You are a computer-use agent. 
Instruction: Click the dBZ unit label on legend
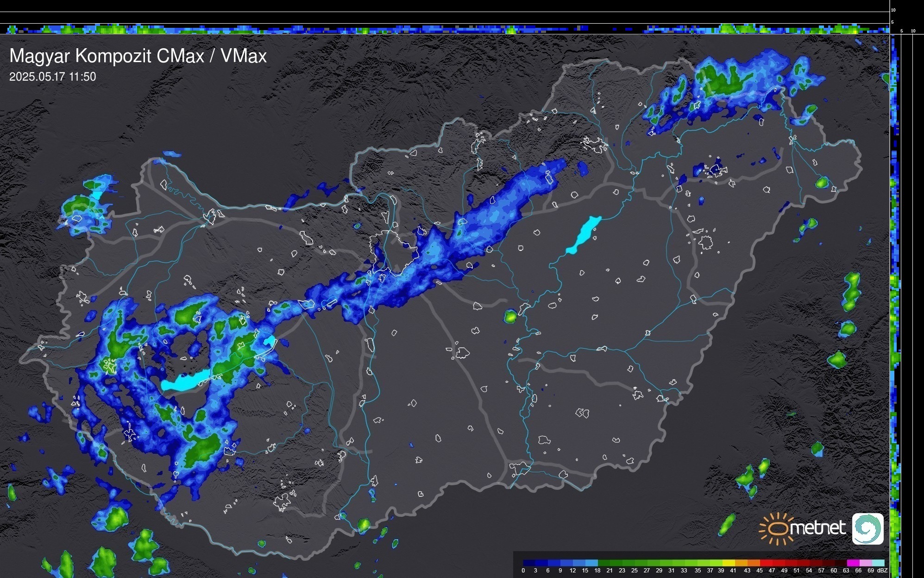click(882, 571)
